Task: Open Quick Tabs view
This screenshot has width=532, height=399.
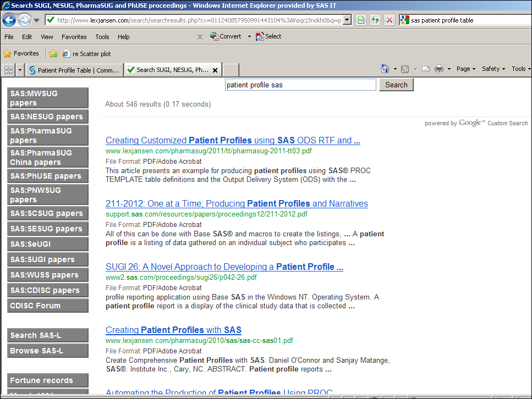Action: coord(8,69)
